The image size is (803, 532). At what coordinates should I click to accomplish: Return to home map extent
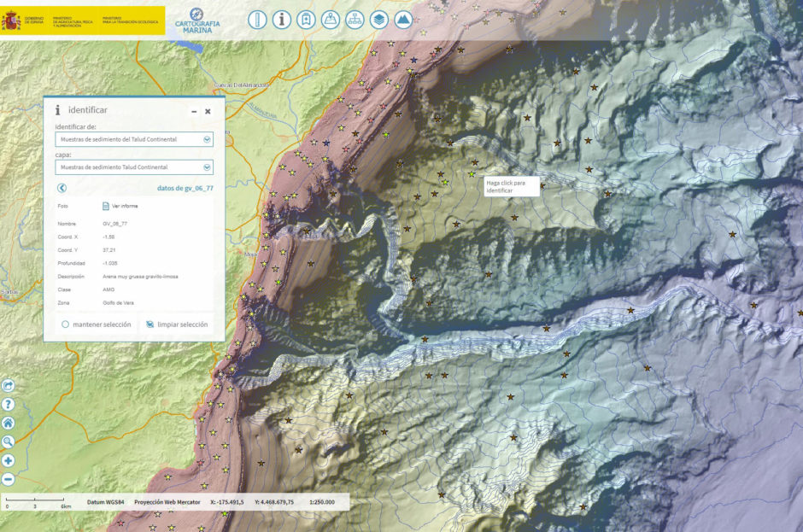click(9, 423)
